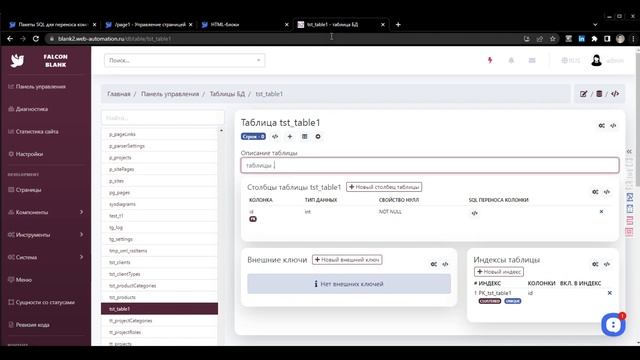Open Настройки in the sidebar

[29, 154]
